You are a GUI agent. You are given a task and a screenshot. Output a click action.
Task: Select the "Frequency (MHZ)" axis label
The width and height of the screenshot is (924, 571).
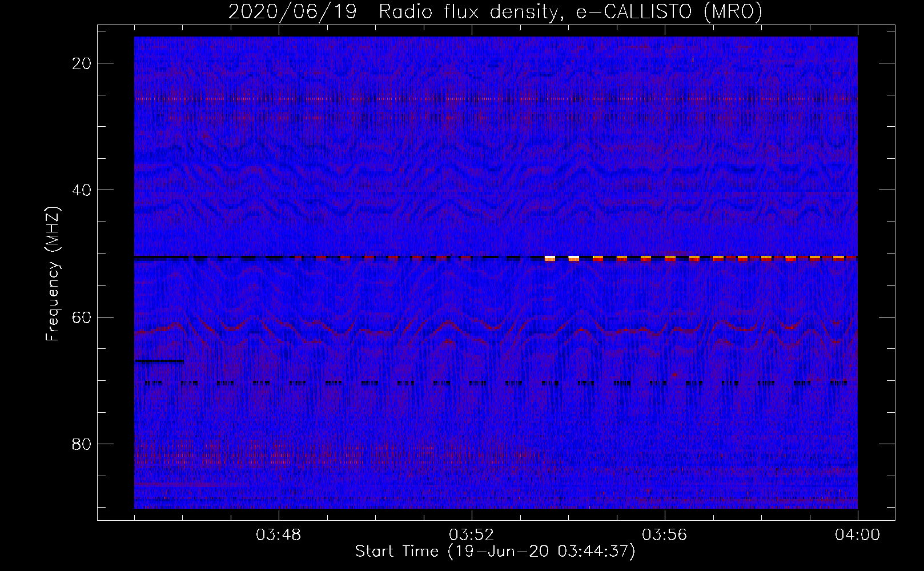click(53, 274)
